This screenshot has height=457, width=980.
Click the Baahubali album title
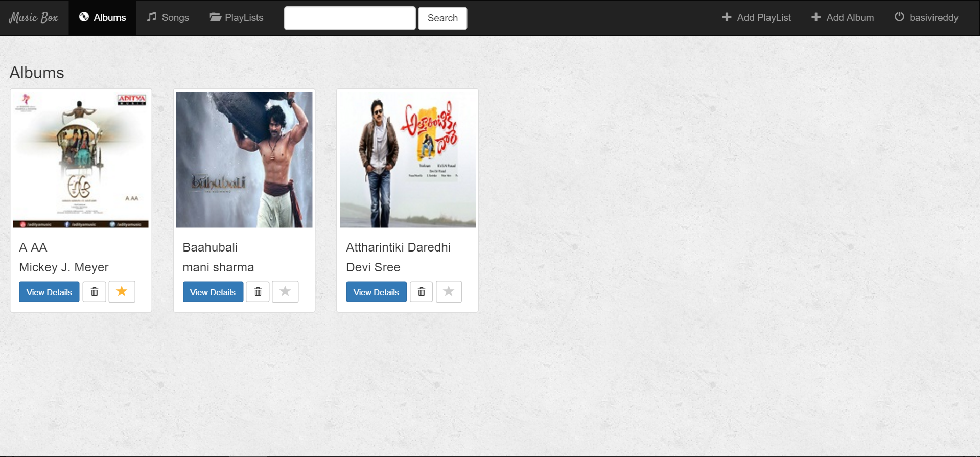click(x=210, y=247)
